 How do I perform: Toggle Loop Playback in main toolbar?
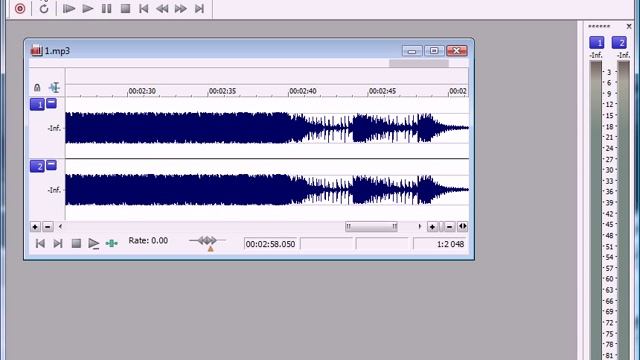(x=44, y=8)
